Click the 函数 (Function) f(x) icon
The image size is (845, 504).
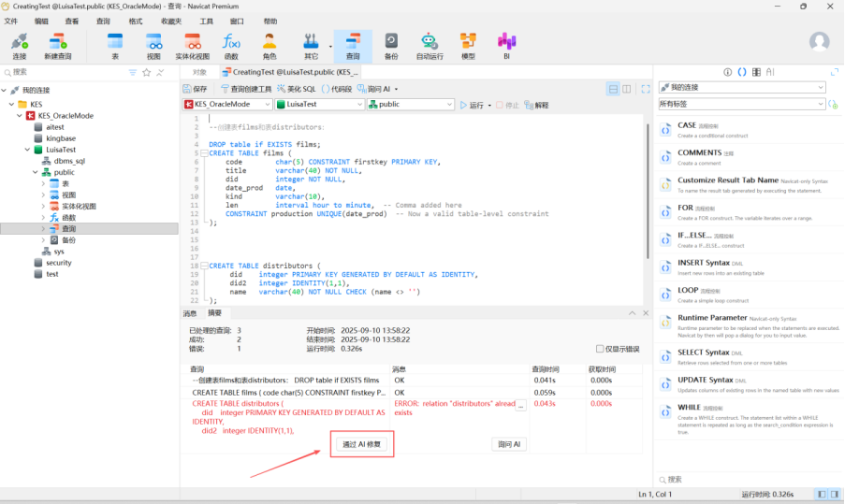231,45
